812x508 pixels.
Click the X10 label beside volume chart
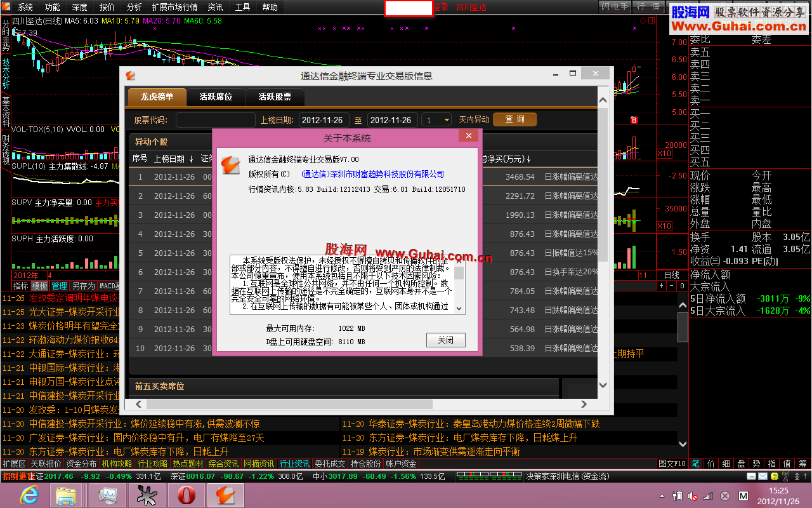click(664, 154)
